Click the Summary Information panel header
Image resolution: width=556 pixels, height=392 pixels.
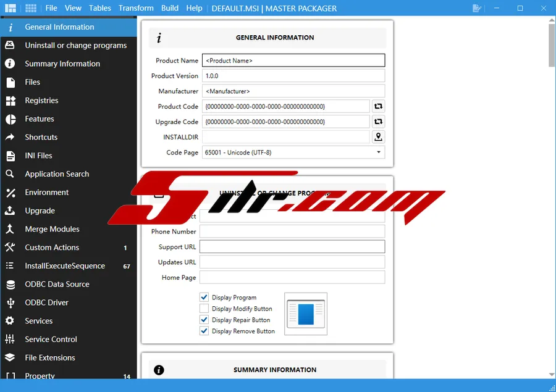coord(267,370)
